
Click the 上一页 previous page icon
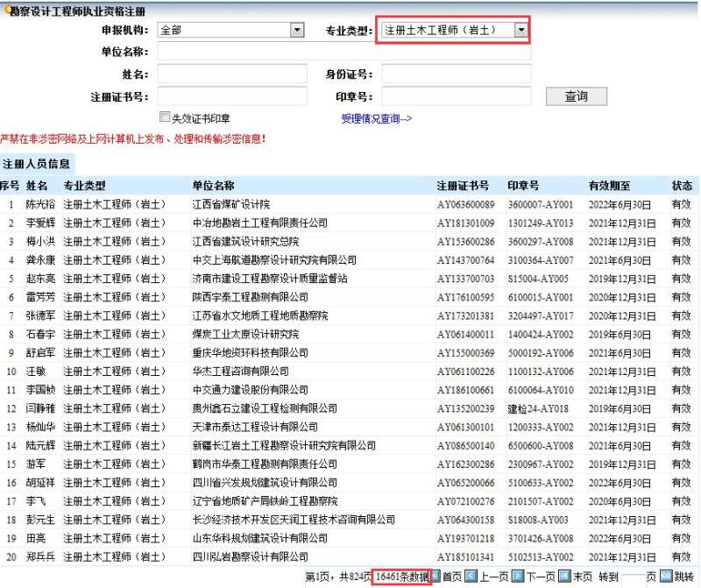pos(471,575)
